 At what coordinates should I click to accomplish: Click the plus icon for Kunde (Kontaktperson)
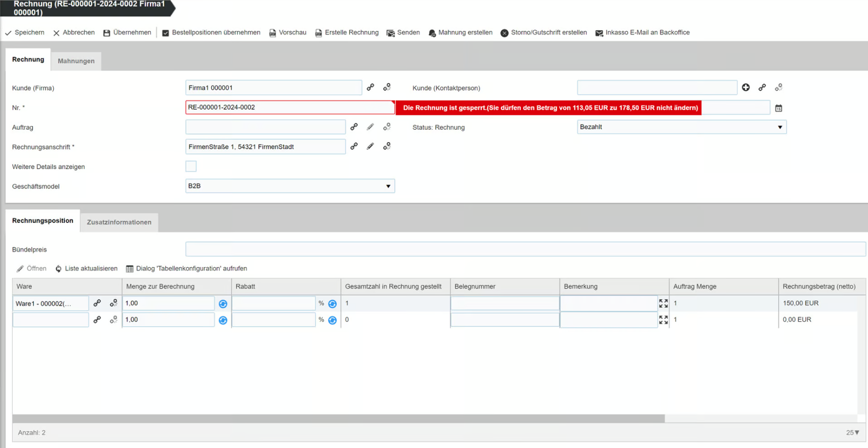point(746,87)
